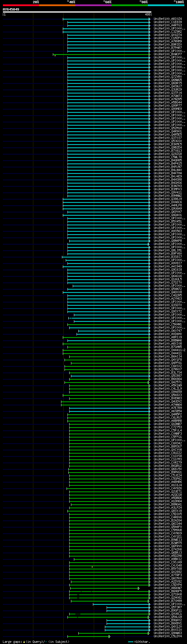This screenshot has height=644, width=187.
Task: Select label UniRef100_B3S8I7
Action: click(168, 257)
